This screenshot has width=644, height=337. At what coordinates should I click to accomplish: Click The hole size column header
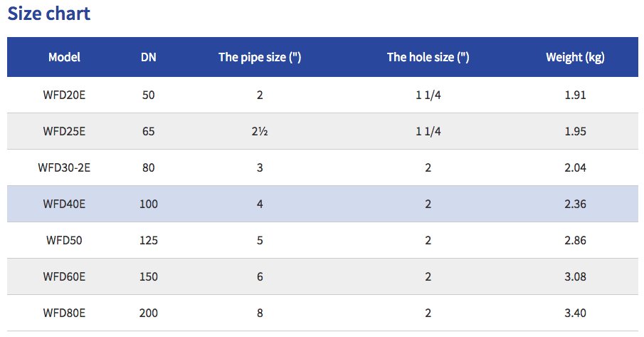point(428,57)
